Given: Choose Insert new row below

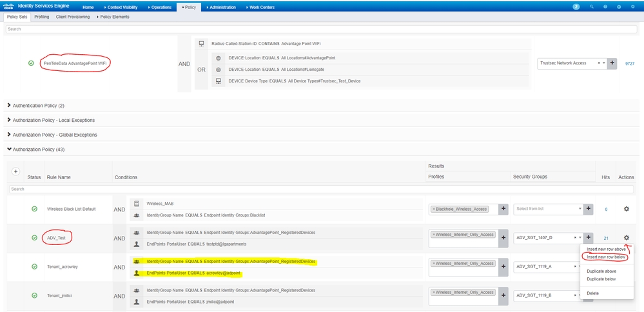Looking at the screenshot, I should tap(606, 257).
